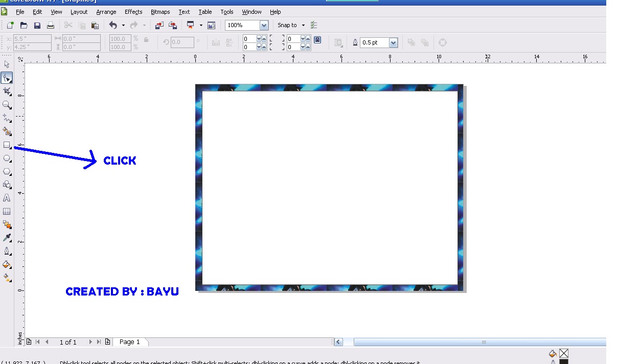Click the Export icon

[173, 25]
